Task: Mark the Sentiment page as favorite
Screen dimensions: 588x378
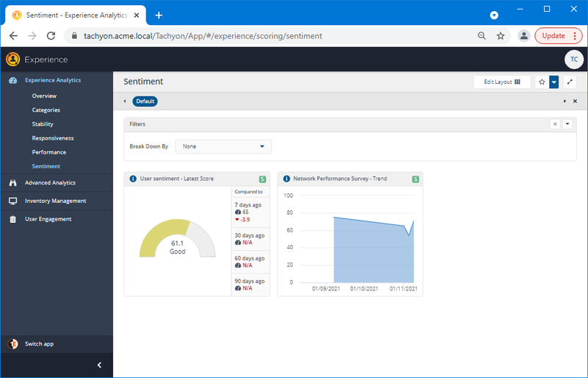Action: [x=542, y=82]
